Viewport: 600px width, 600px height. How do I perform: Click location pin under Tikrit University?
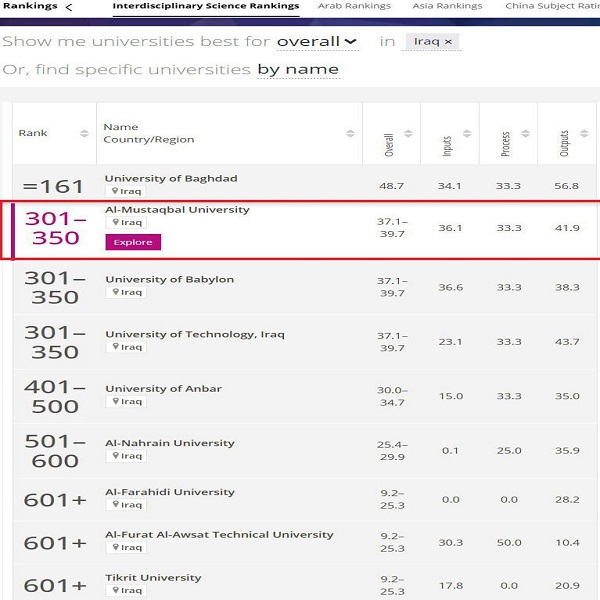(x=115, y=590)
